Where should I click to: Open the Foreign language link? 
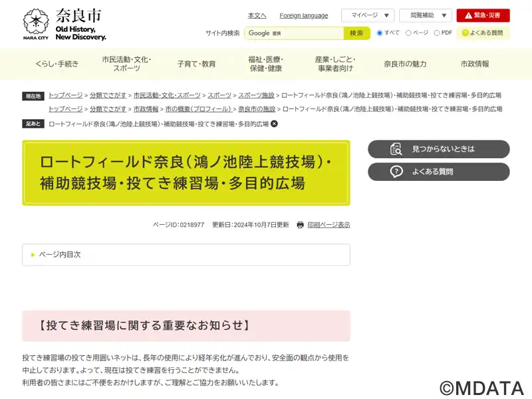pos(304,15)
